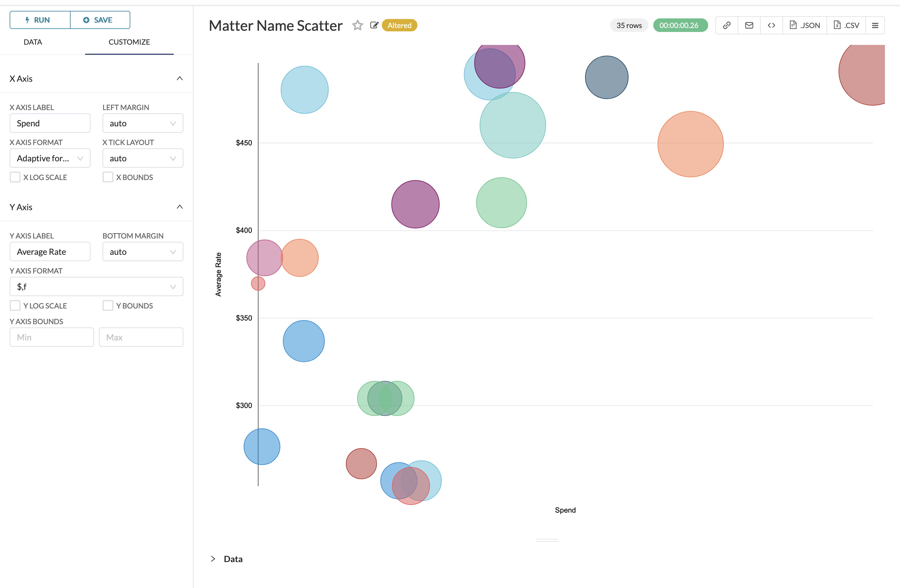The width and height of the screenshot is (900, 588).
Task: Click the embed code icon
Action: [x=772, y=25]
